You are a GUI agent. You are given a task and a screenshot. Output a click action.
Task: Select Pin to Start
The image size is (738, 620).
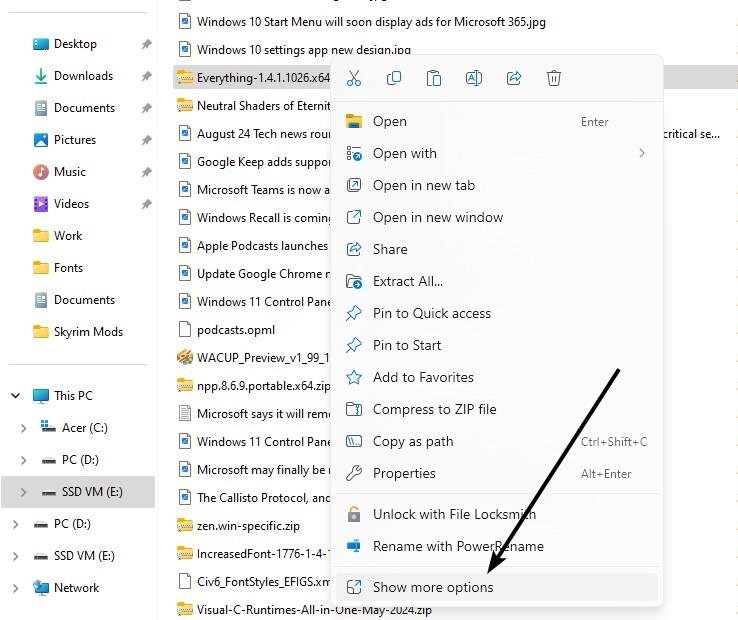pos(497,346)
